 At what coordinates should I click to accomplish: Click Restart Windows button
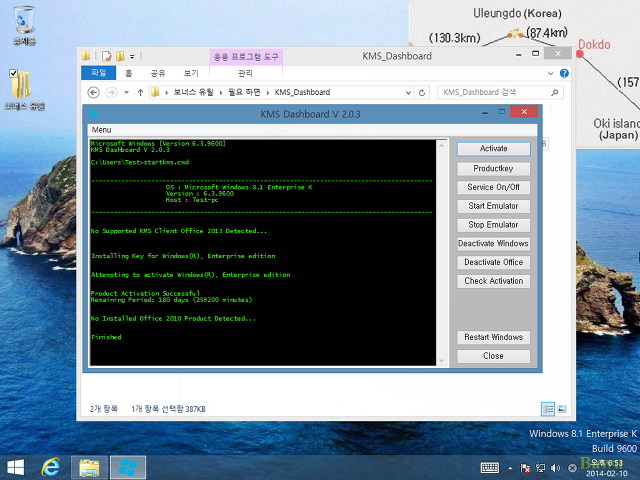(493, 337)
